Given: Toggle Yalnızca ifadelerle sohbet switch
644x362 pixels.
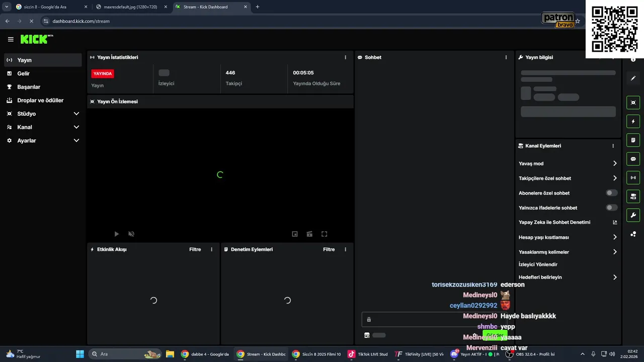Looking at the screenshot, I should tap(611, 208).
